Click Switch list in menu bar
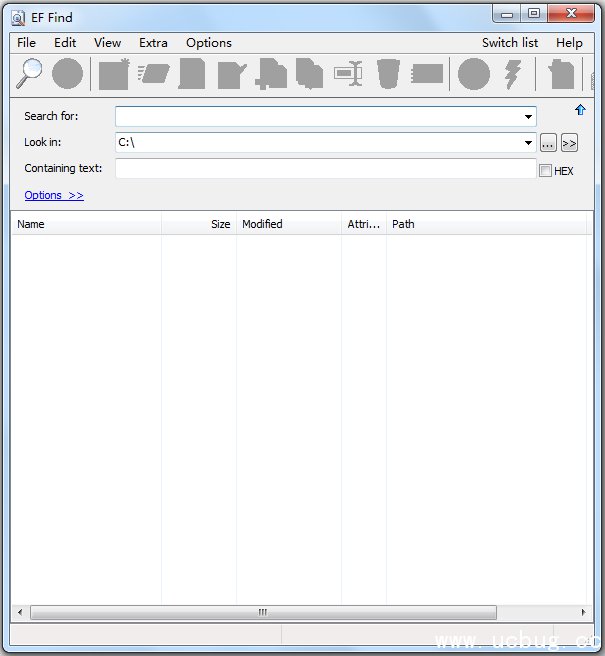This screenshot has width=605, height=656. pos(509,43)
